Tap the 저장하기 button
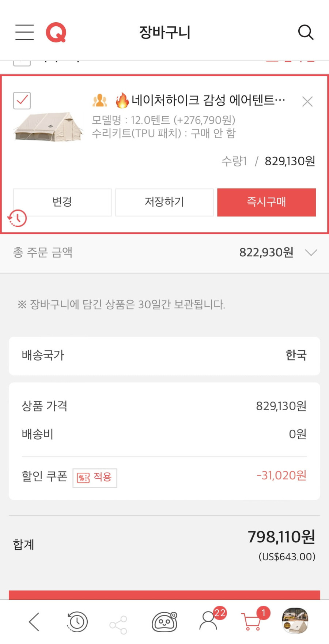 click(164, 202)
